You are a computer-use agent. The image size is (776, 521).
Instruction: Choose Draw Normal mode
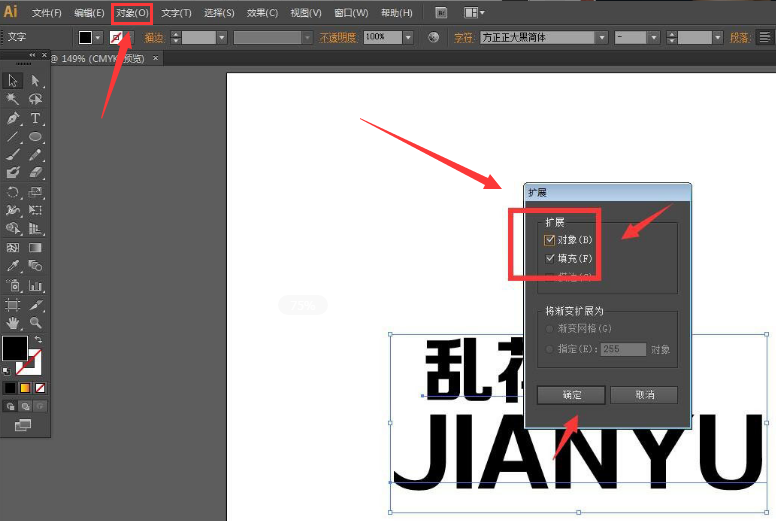(10, 406)
